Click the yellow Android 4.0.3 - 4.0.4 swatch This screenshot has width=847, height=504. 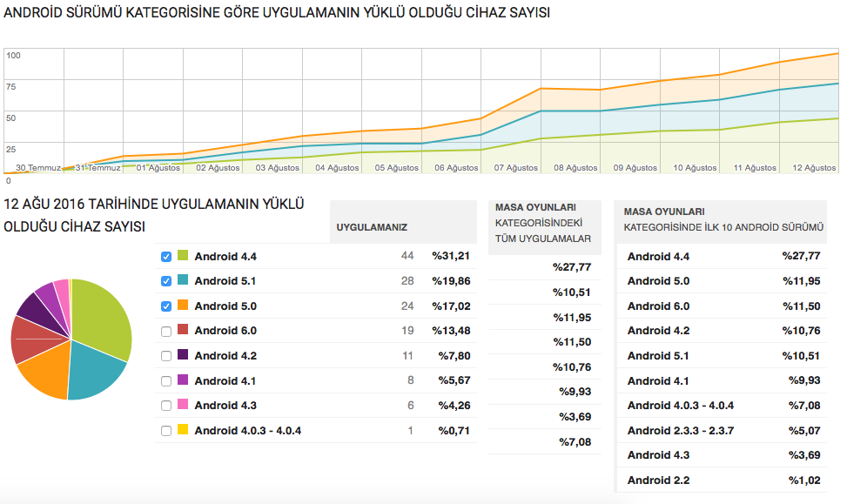pos(183,429)
